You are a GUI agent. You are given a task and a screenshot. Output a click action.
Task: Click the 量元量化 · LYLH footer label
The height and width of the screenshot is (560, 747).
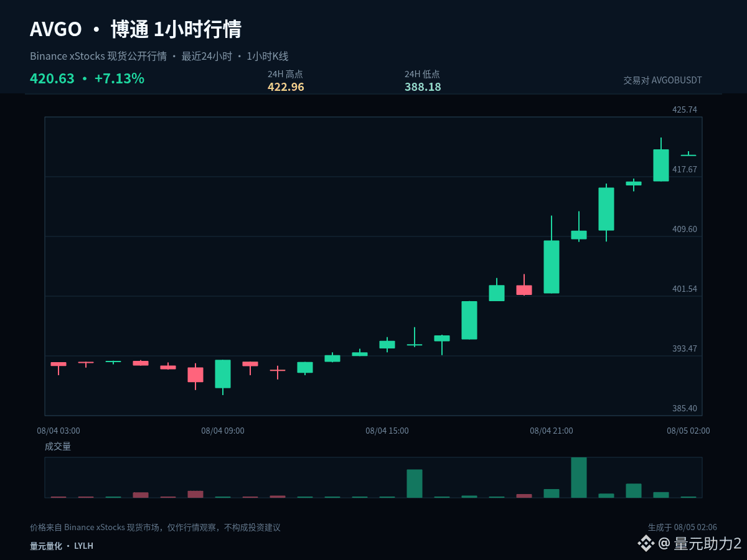62,546
